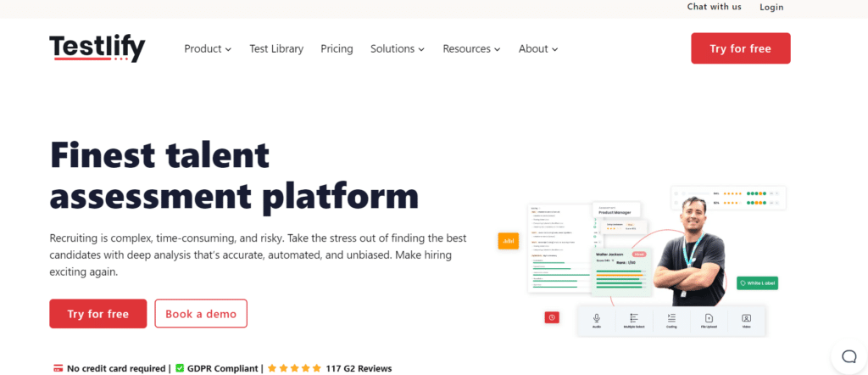868x375 pixels.
Task: Click the green GDPR checkmark icon
Action: tap(180, 368)
